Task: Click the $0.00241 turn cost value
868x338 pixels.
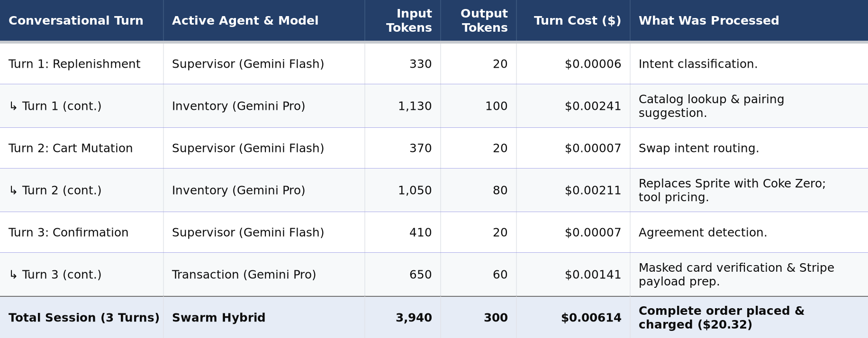Action: tap(593, 106)
